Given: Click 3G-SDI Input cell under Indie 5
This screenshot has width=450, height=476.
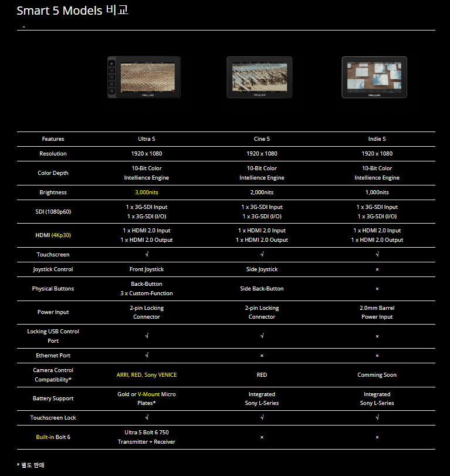Looking at the screenshot, I should point(377,212).
